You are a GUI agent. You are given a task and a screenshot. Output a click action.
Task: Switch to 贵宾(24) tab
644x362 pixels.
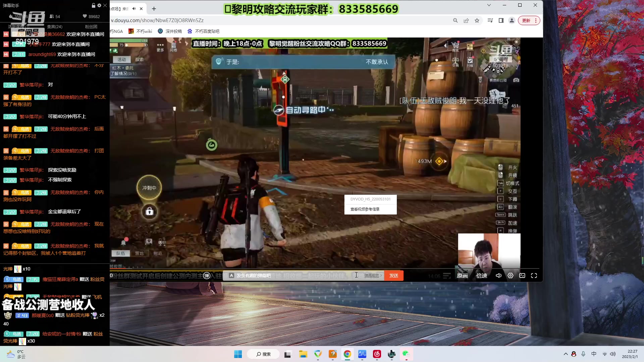pyautogui.click(x=55, y=26)
